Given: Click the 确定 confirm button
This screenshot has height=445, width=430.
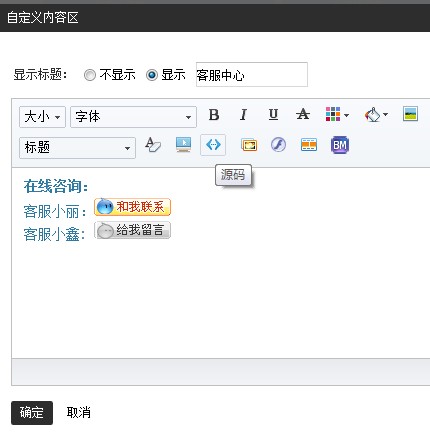Looking at the screenshot, I should (x=32, y=413).
